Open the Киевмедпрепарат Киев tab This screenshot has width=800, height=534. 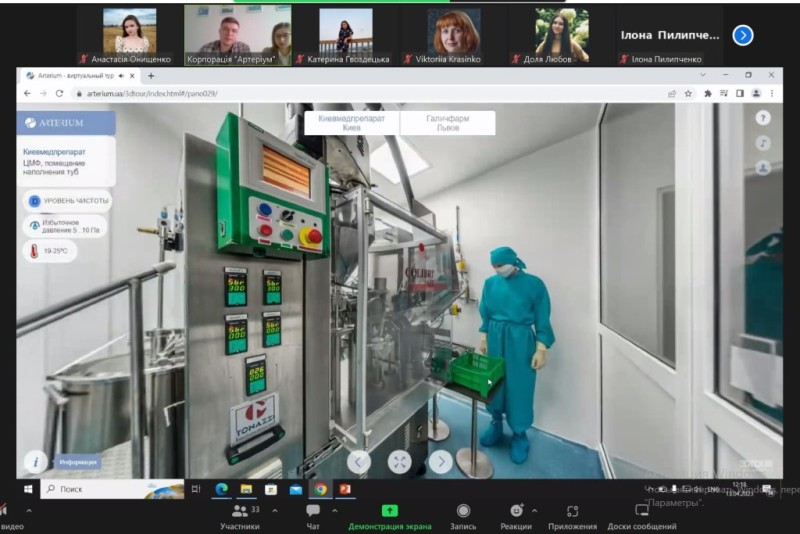(x=351, y=122)
